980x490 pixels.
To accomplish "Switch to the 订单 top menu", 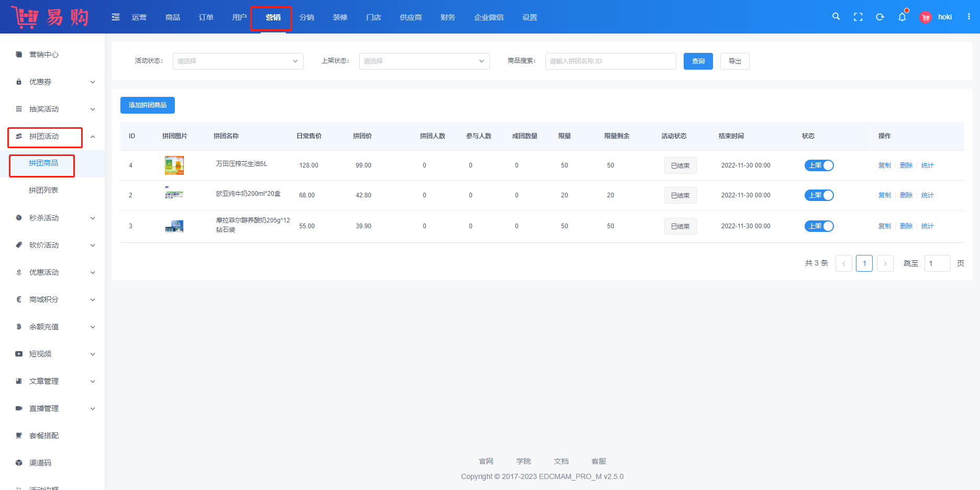I will coord(206,17).
